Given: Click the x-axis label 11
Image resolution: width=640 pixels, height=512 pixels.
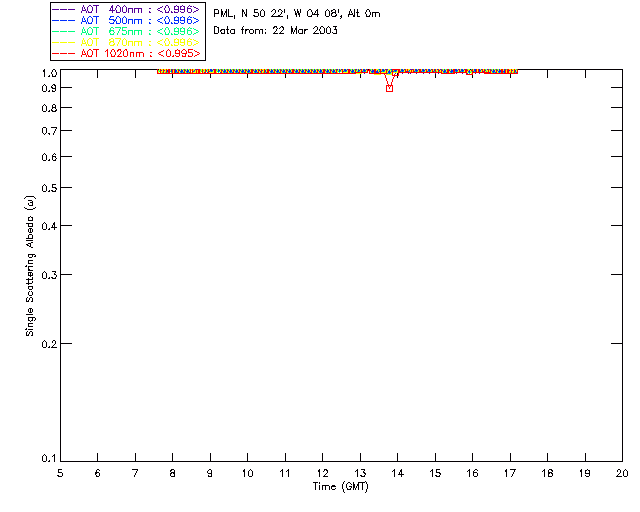Looking at the screenshot, I should click(x=285, y=474).
